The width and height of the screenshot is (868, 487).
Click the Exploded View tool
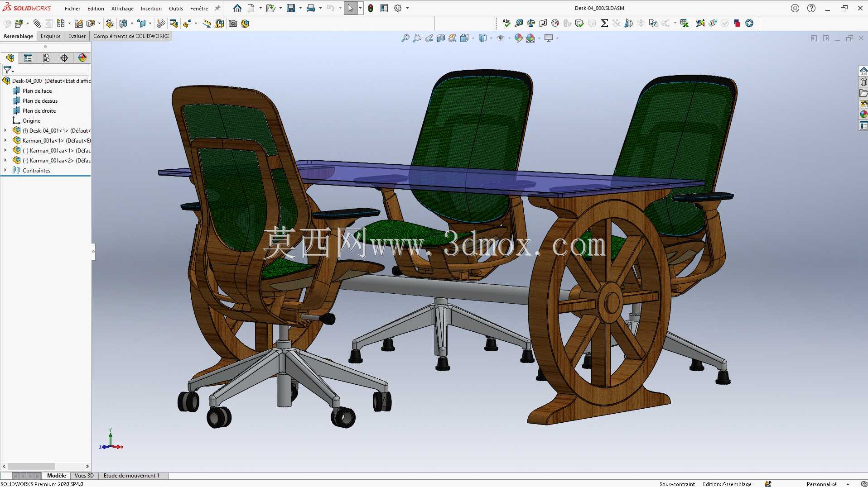tap(187, 24)
